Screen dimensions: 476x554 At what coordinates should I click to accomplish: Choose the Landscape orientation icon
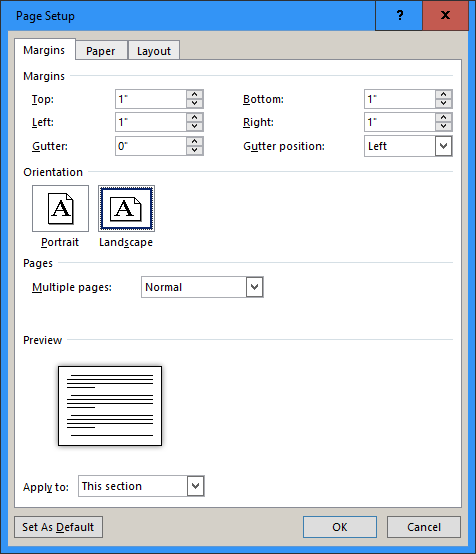tap(126, 208)
